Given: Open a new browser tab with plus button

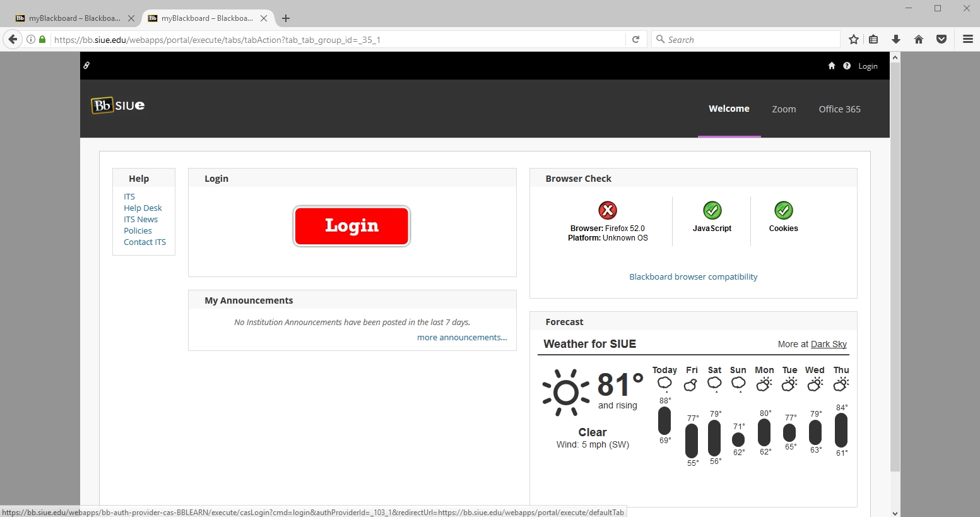Looking at the screenshot, I should coord(286,18).
